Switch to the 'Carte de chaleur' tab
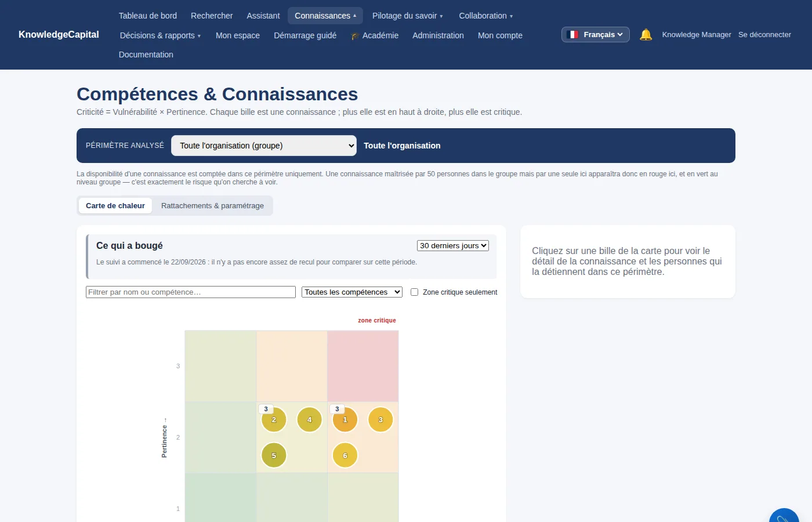This screenshot has width=812, height=522. (115, 206)
